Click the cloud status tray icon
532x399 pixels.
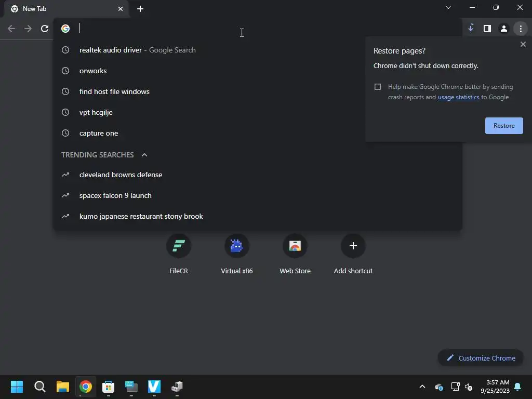pos(438,387)
